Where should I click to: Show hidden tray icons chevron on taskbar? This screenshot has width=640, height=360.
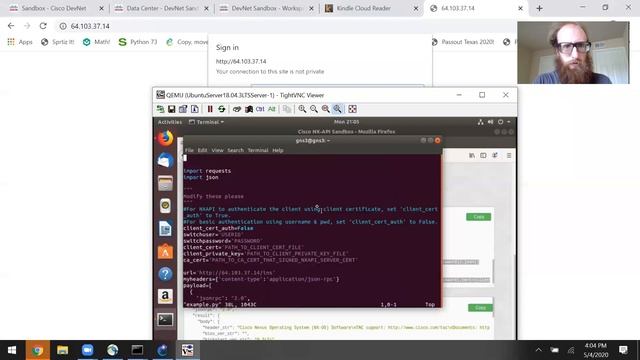pyautogui.click(x=539, y=350)
